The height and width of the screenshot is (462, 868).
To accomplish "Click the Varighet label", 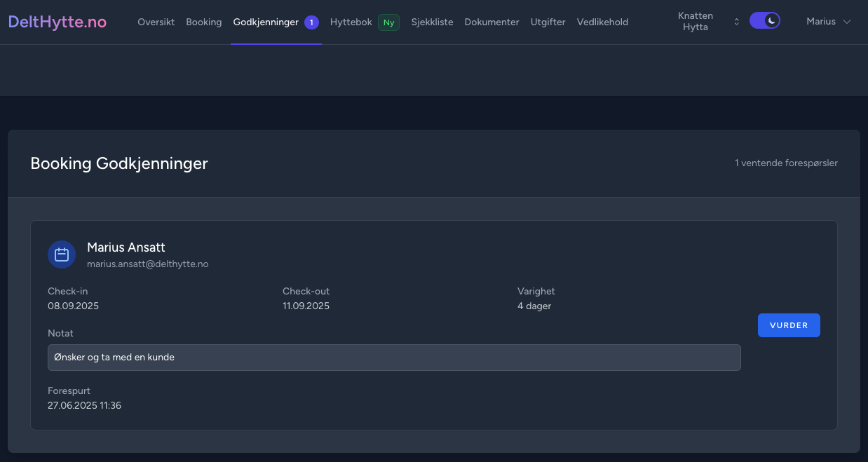I will [x=536, y=291].
